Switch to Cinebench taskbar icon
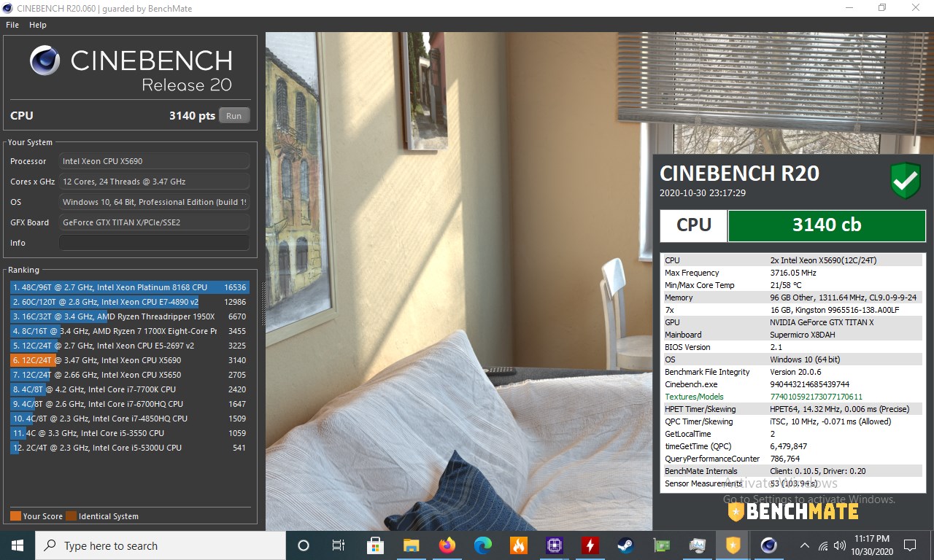The height and width of the screenshot is (560, 934). 769,545
